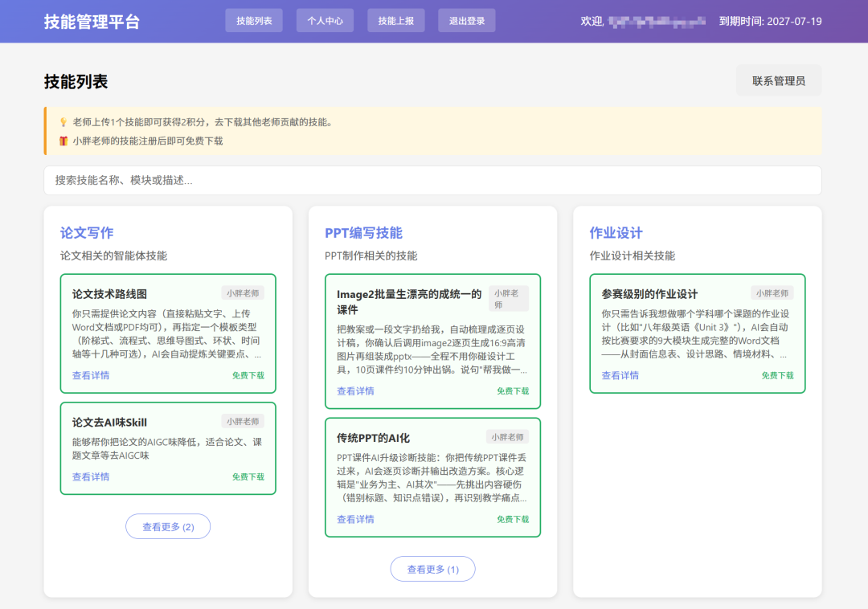868x609 pixels.
Task: Open the 技能列表 nav item
Action: (254, 20)
